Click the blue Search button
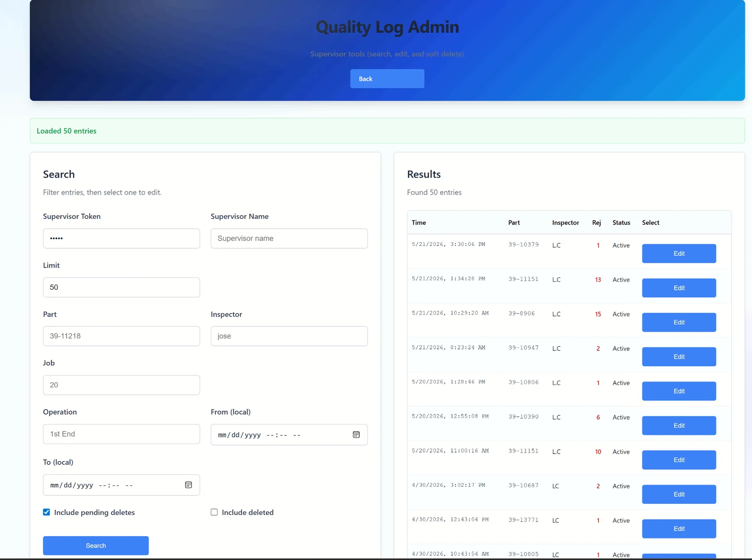Viewport: 752px width, 560px height. tap(96, 545)
